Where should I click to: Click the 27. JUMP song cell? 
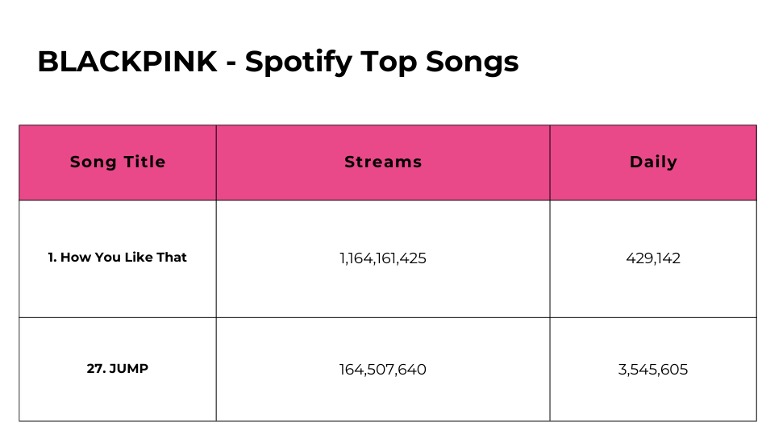click(x=117, y=368)
